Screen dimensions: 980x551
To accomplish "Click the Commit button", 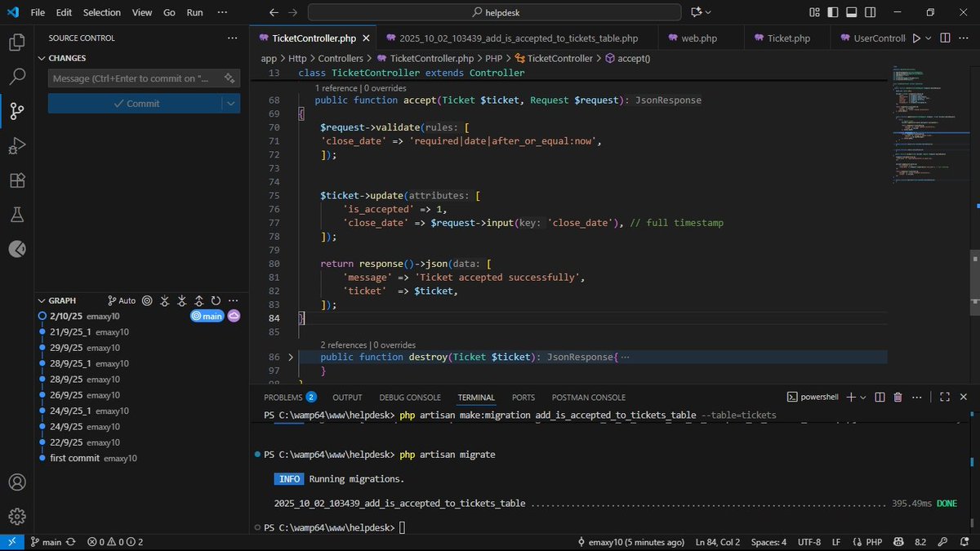I will coord(136,104).
